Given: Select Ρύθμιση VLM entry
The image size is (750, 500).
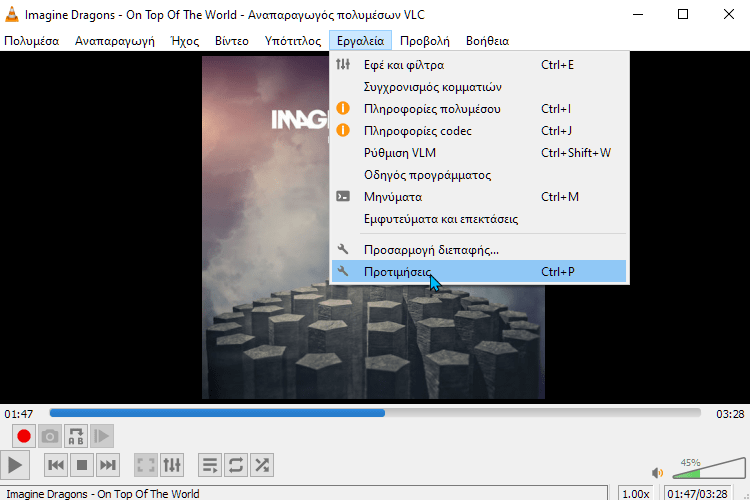Looking at the screenshot, I should pyautogui.click(x=479, y=153).
